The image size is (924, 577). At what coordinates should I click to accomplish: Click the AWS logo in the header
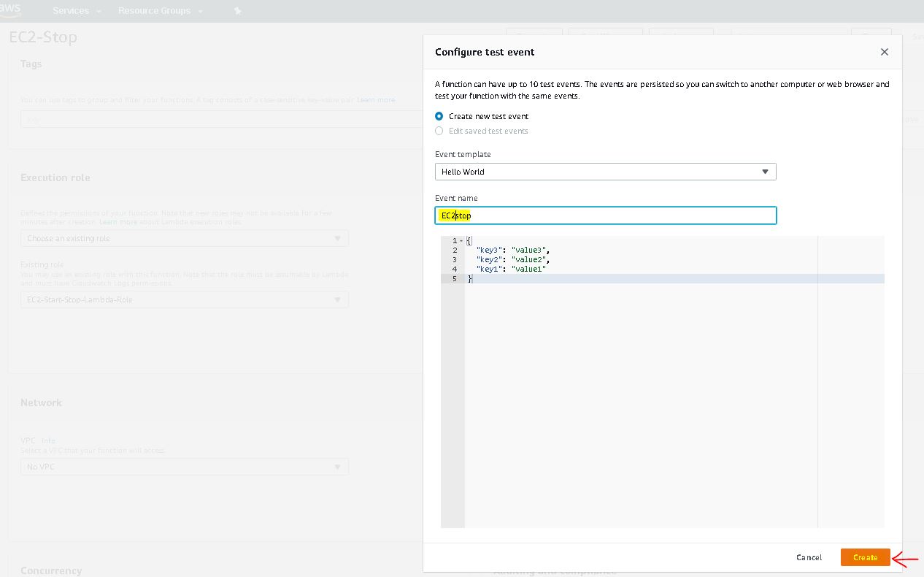click(12, 9)
